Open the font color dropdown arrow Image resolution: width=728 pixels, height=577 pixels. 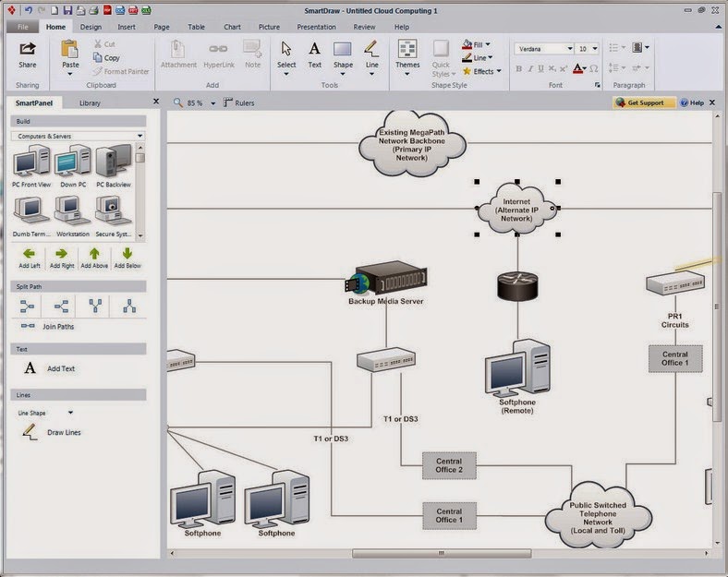585,68
